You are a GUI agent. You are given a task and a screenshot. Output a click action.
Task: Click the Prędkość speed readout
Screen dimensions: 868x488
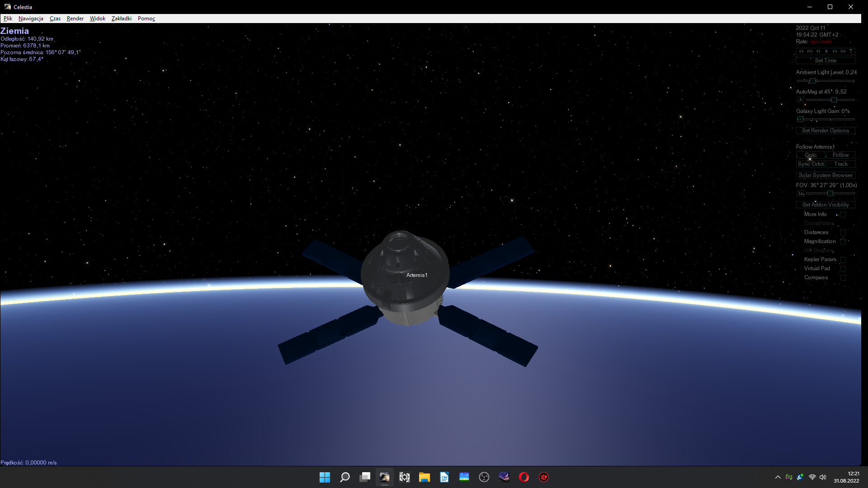28,463
